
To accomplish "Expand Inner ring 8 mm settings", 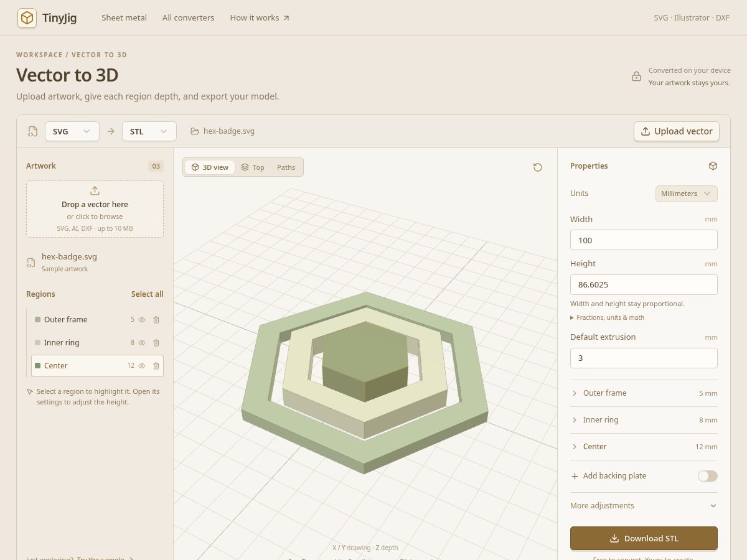I will point(644,420).
